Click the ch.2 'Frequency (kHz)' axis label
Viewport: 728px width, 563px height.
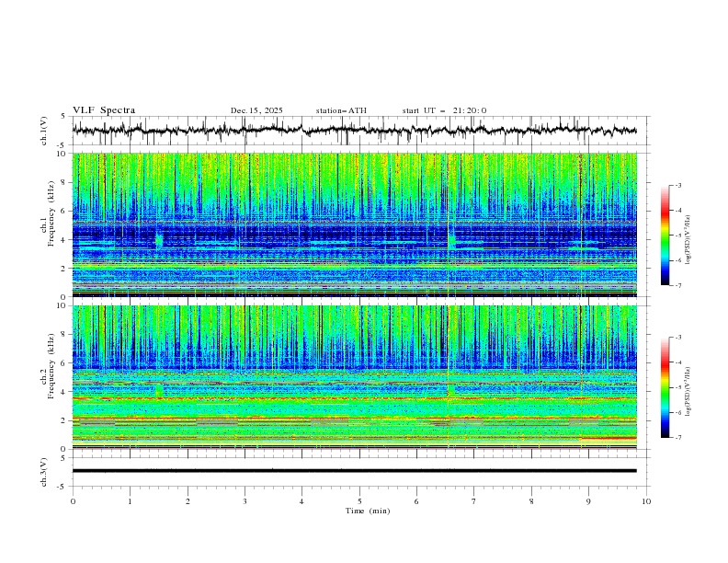(x=51, y=365)
